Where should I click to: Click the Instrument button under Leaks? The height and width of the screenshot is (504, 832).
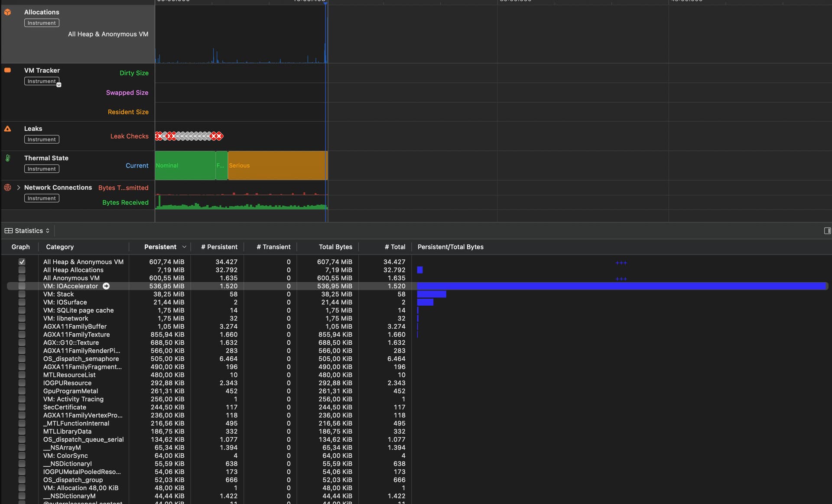pos(41,139)
